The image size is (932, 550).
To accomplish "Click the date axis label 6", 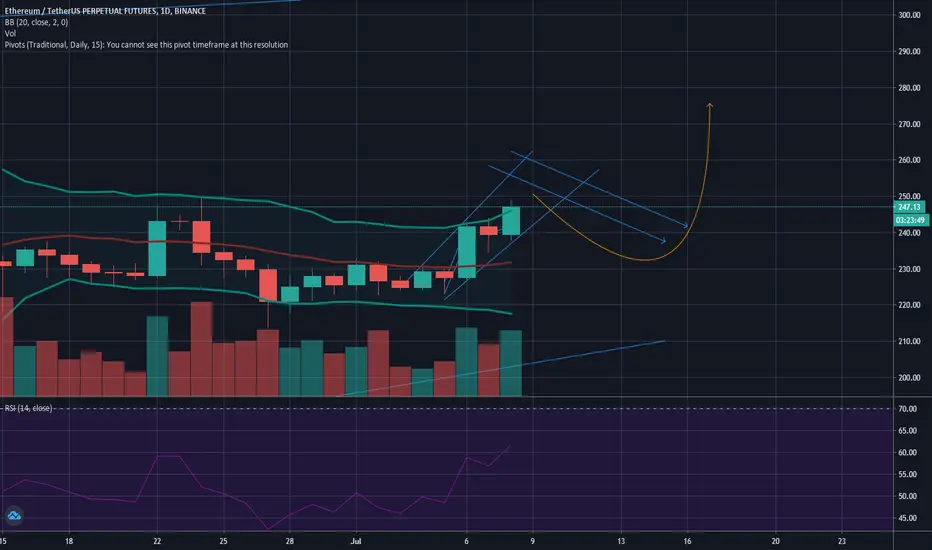I will click(x=466, y=541).
